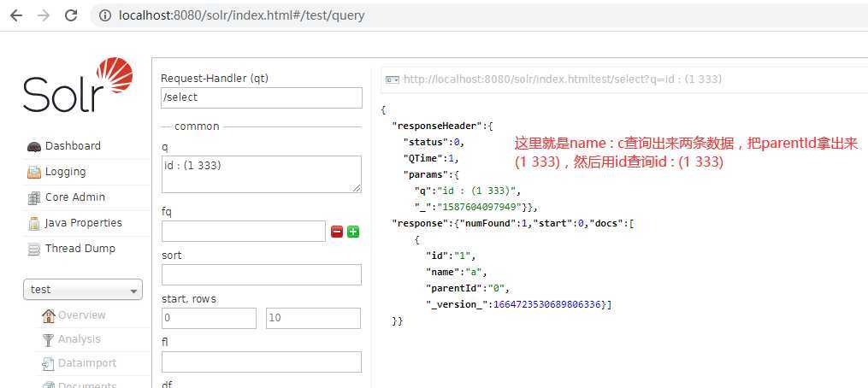This screenshot has width=868, height=388.
Task: Select the "_":"1587604097949" param line
Action: (x=476, y=207)
